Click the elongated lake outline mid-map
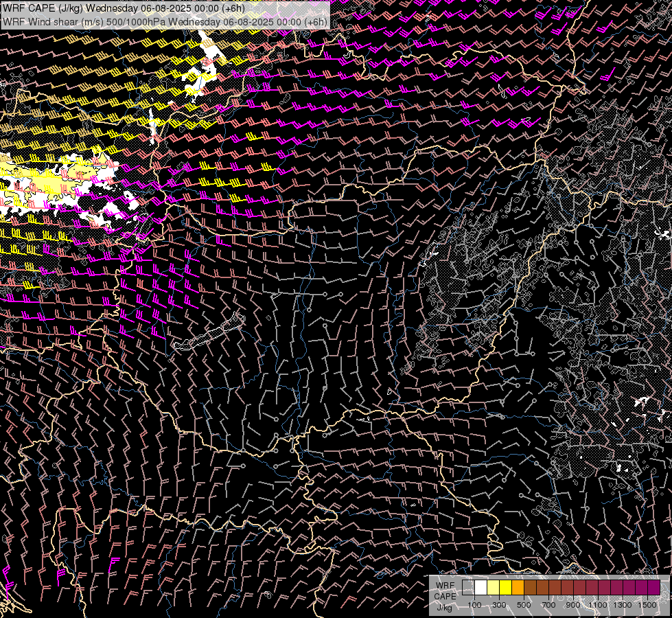Viewport: 672px width, 618px height. pyautogui.click(x=210, y=332)
